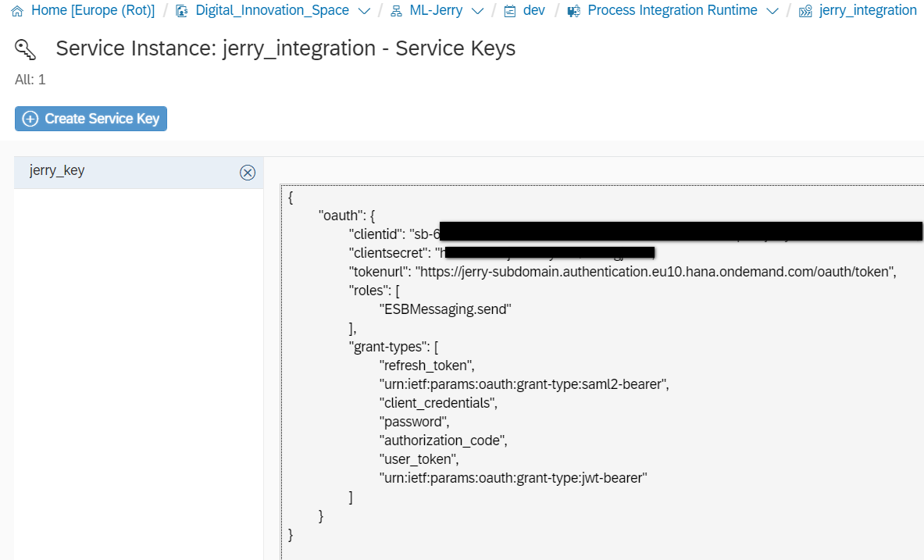Click the plus icon on Create Service Key
The height and width of the screenshot is (560, 924).
tap(30, 119)
